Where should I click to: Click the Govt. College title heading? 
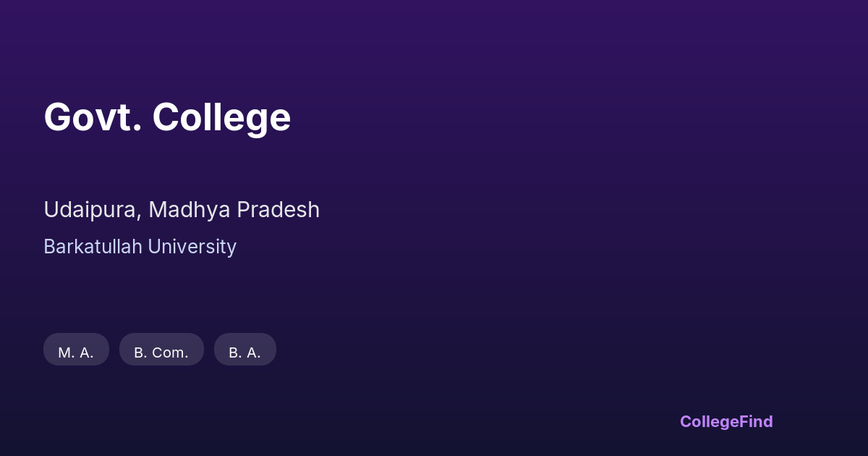click(167, 117)
